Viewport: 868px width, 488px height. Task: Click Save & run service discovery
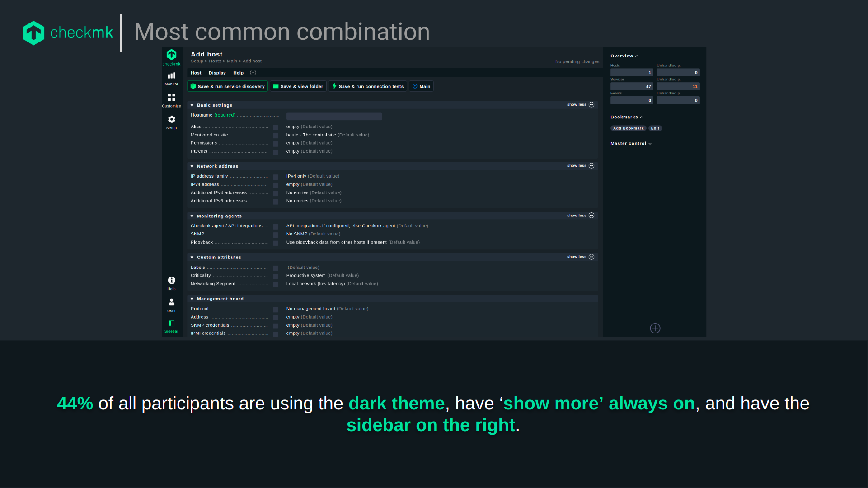click(x=227, y=86)
